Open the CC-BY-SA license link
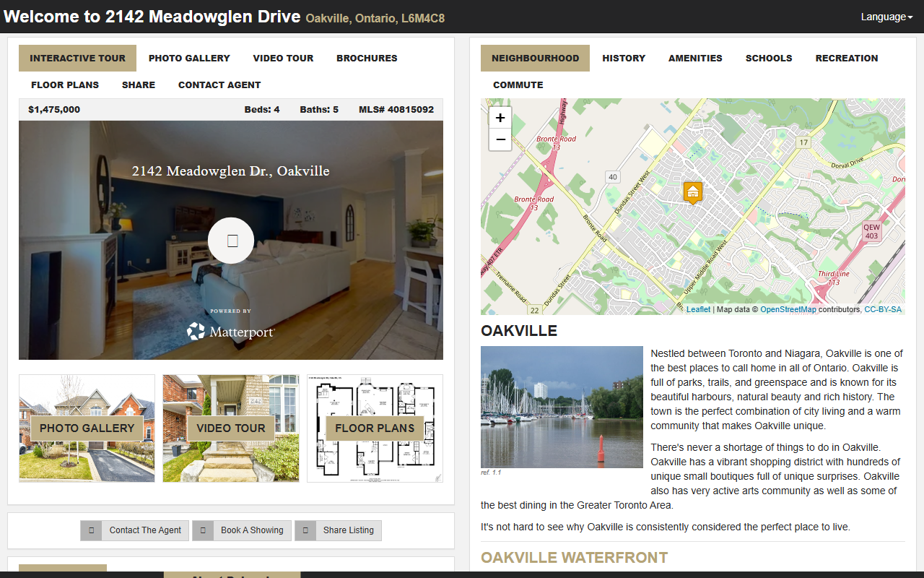 pyautogui.click(x=883, y=309)
